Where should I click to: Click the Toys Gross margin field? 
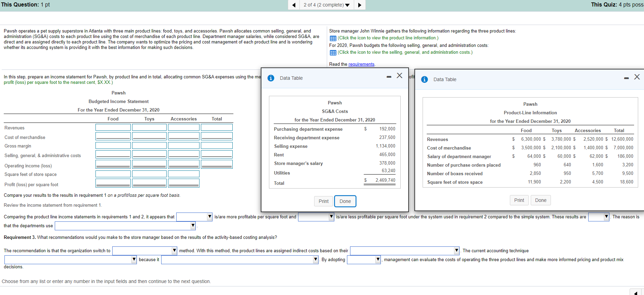149,145
